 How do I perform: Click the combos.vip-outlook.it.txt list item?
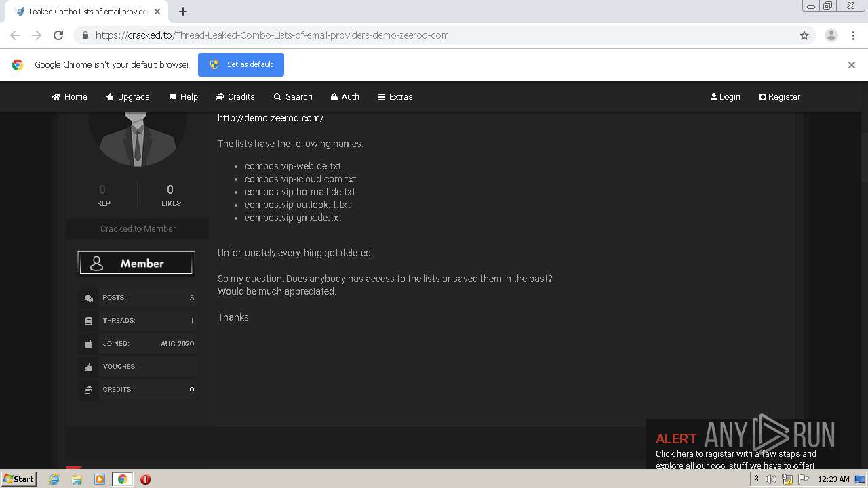point(298,205)
